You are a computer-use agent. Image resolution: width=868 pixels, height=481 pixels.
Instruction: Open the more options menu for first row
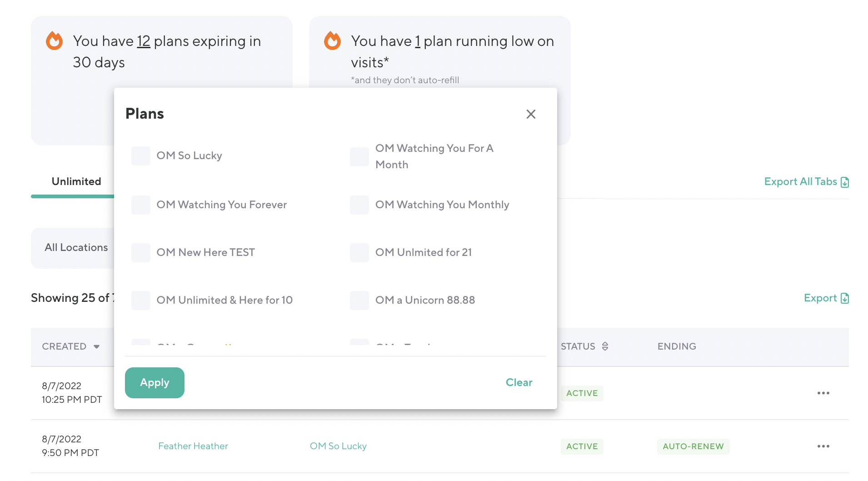tap(823, 393)
